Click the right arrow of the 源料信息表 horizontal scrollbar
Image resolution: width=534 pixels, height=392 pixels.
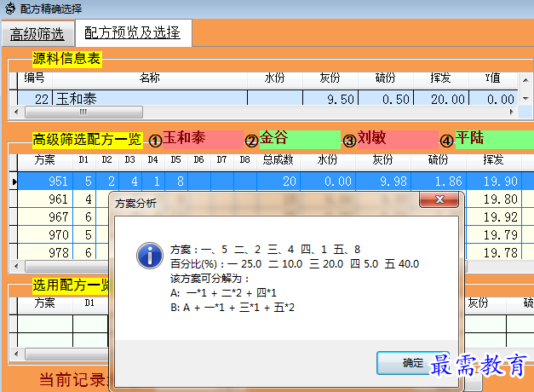(512, 112)
